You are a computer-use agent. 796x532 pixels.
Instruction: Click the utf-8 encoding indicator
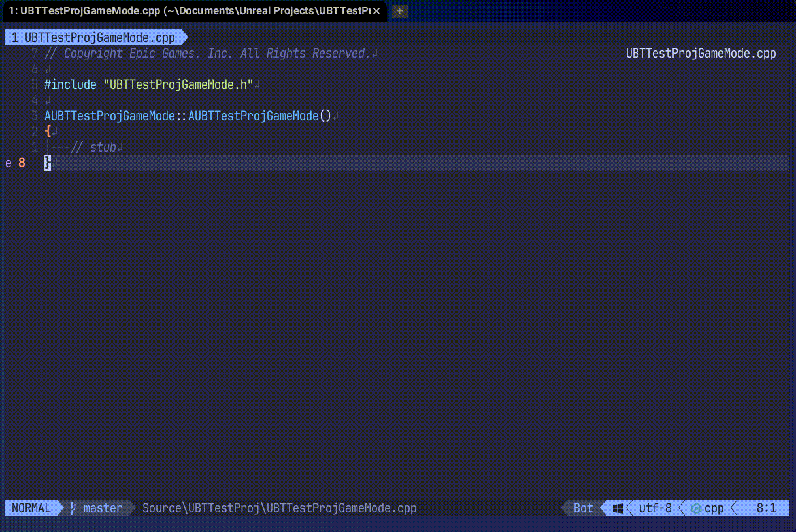click(655, 508)
